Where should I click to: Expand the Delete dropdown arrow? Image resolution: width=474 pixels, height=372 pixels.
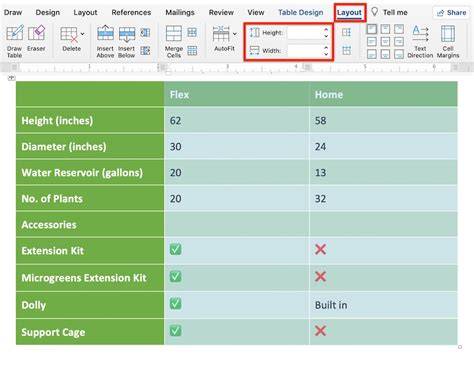[x=82, y=34]
